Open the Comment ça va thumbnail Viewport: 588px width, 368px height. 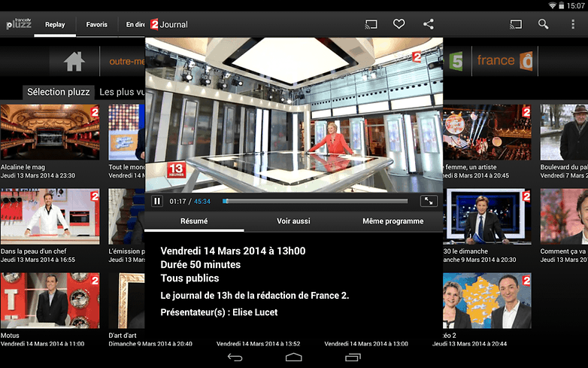[564, 217]
